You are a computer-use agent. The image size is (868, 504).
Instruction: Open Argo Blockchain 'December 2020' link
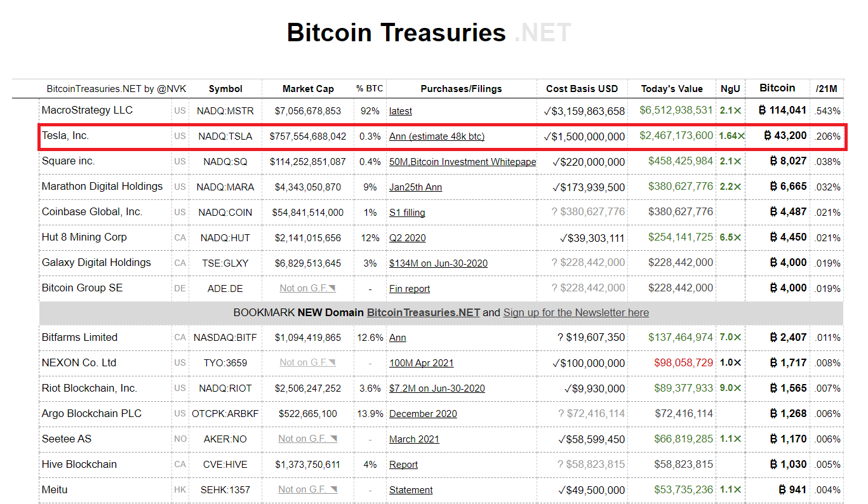[423, 414]
